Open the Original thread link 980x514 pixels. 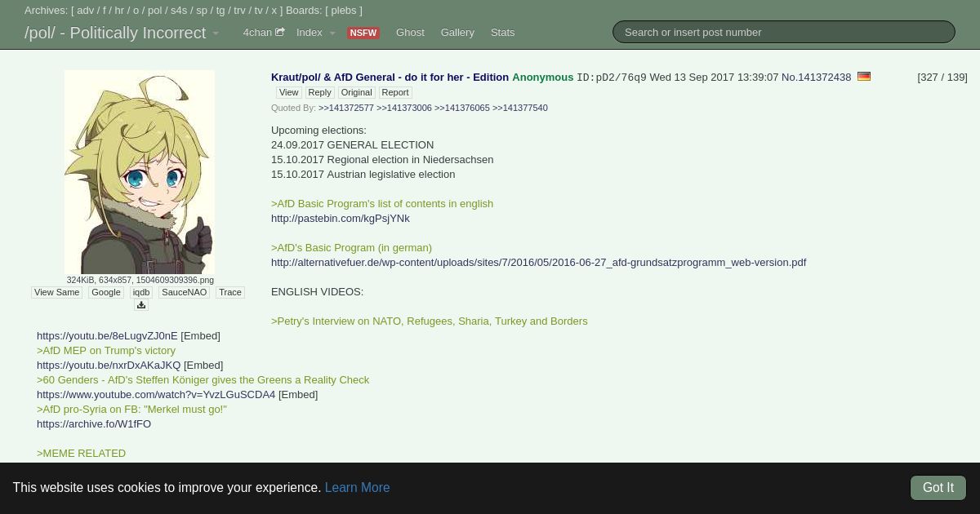(356, 92)
